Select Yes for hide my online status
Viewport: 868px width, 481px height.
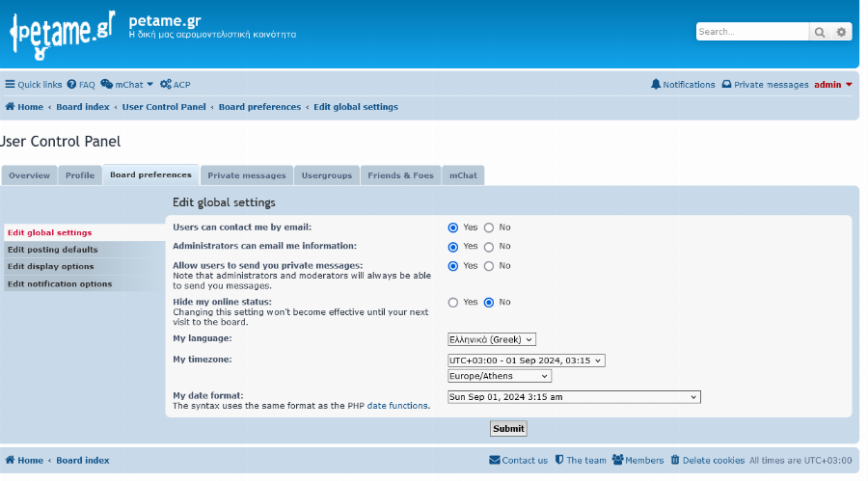[x=453, y=303]
